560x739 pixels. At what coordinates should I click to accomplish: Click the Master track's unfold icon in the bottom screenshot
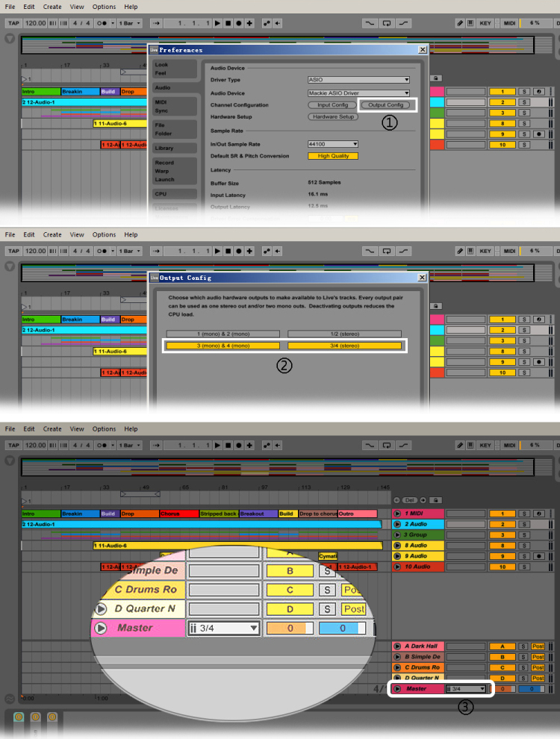[x=397, y=689]
